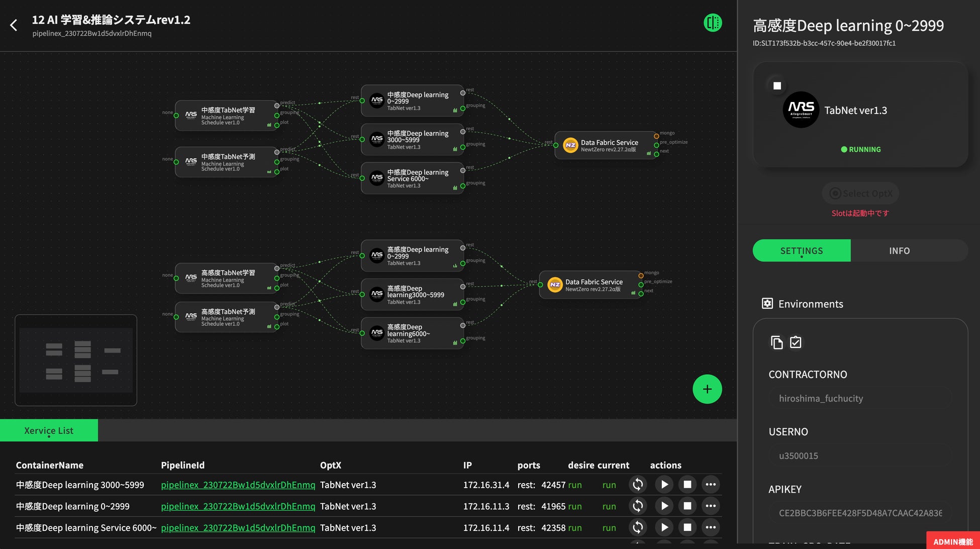Click the ADMIN機能 button

pos(952,541)
